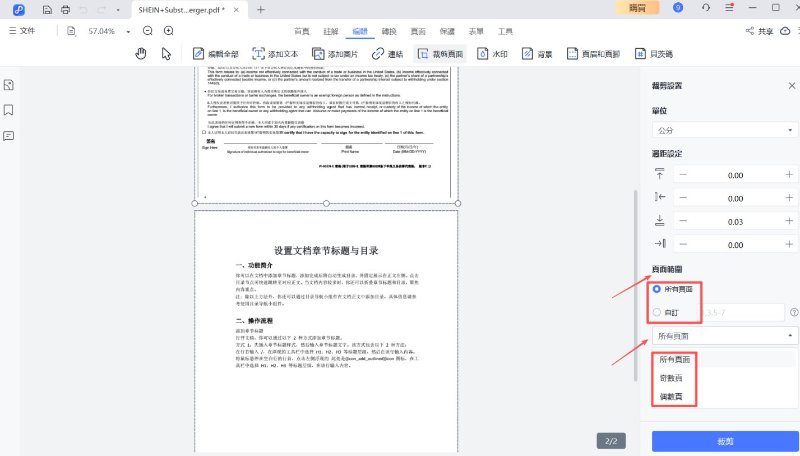800x456 pixels.
Task: Zoom out with the minus magnifier
Action: tap(147, 31)
